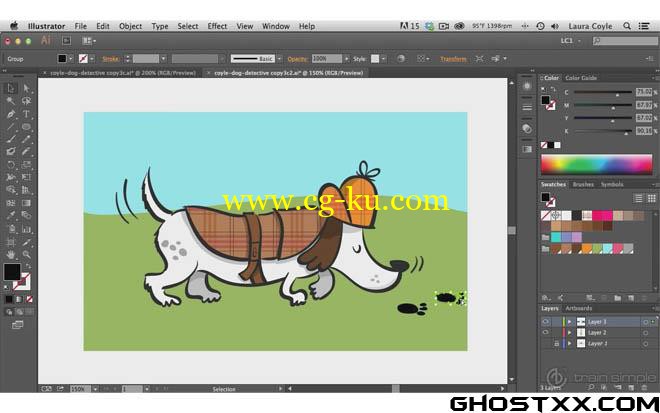
Task: Select the Zoom tool
Action: point(27,255)
